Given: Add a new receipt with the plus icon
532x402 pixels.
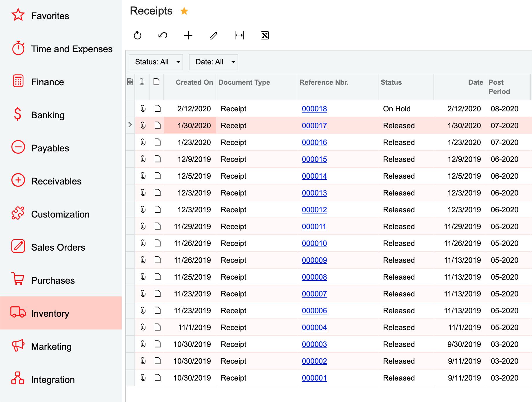Looking at the screenshot, I should click(188, 35).
